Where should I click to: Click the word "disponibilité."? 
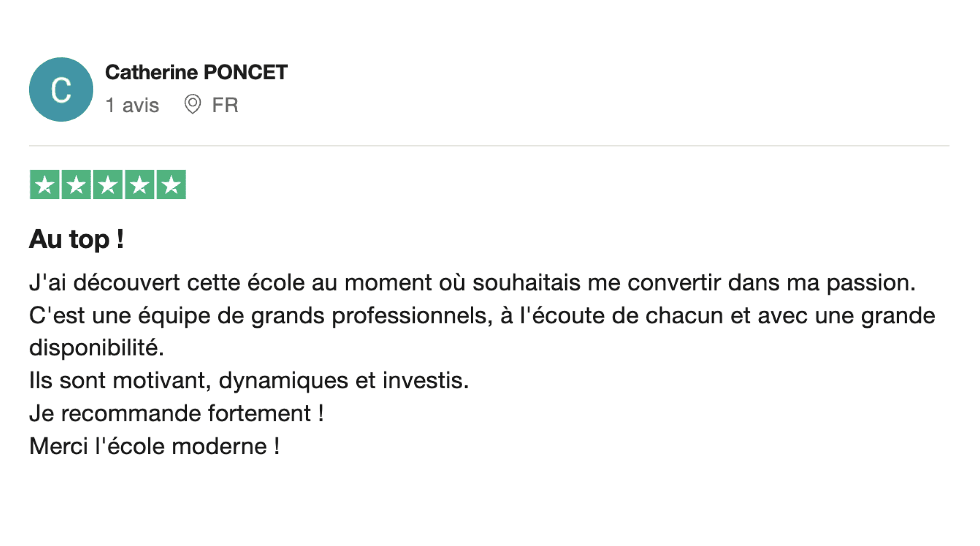[96, 348]
